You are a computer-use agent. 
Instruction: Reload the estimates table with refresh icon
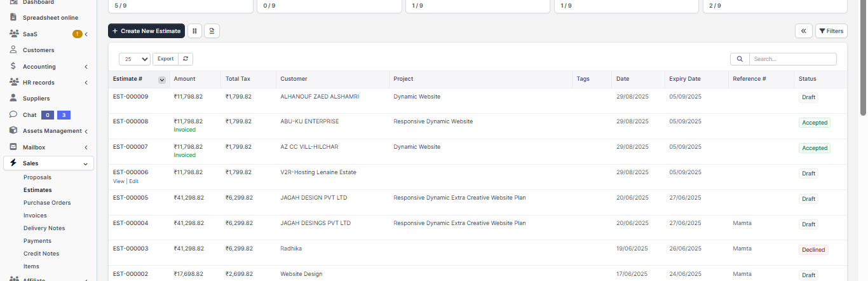point(186,59)
